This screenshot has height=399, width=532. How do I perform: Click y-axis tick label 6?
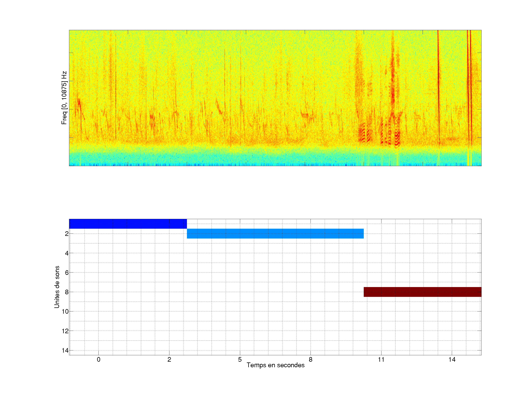click(x=67, y=273)
